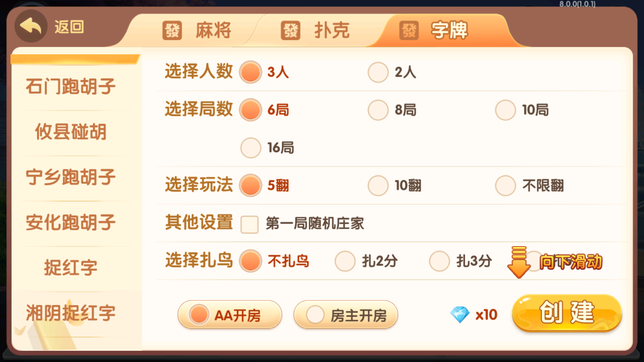Enable 第一局随机庄家 checkbox
644x362 pixels.
(249, 224)
